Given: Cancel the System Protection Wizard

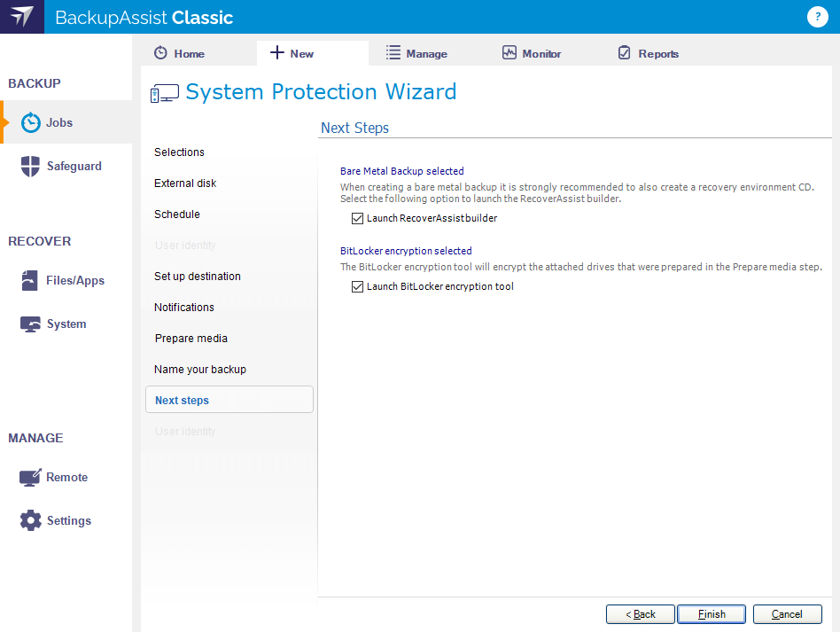Looking at the screenshot, I should coord(787,614).
